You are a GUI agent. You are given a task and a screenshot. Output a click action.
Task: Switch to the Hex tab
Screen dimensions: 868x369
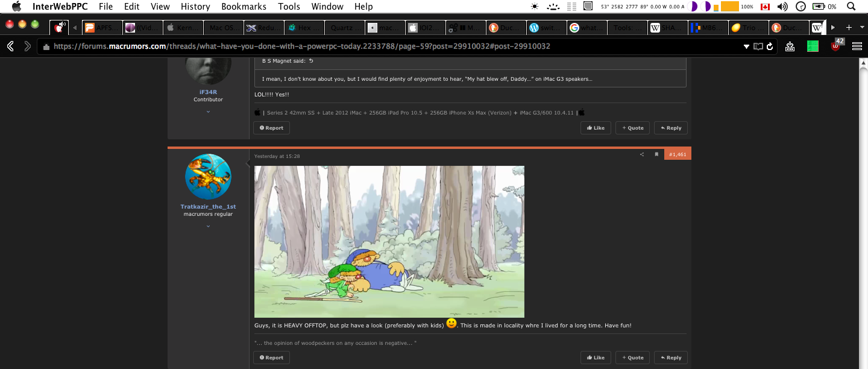tap(304, 28)
